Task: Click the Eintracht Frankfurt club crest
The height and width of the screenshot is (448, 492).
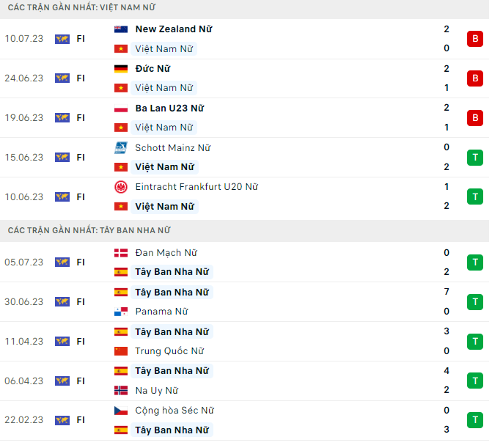Action: click(x=121, y=187)
